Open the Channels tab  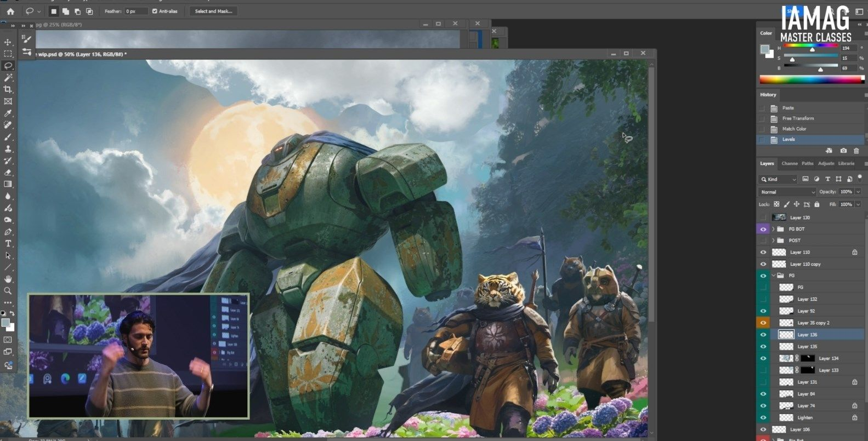click(789, 163)
